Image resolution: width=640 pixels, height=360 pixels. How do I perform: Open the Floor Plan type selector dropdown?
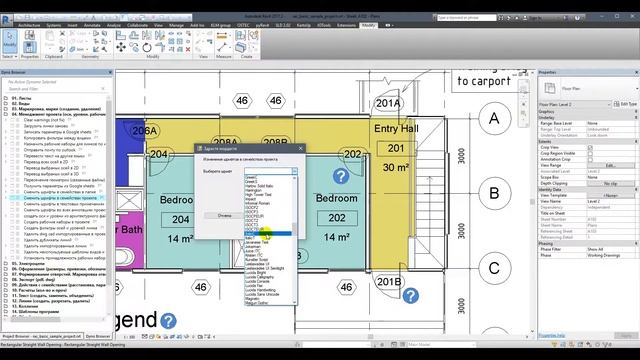coord(637,89)
